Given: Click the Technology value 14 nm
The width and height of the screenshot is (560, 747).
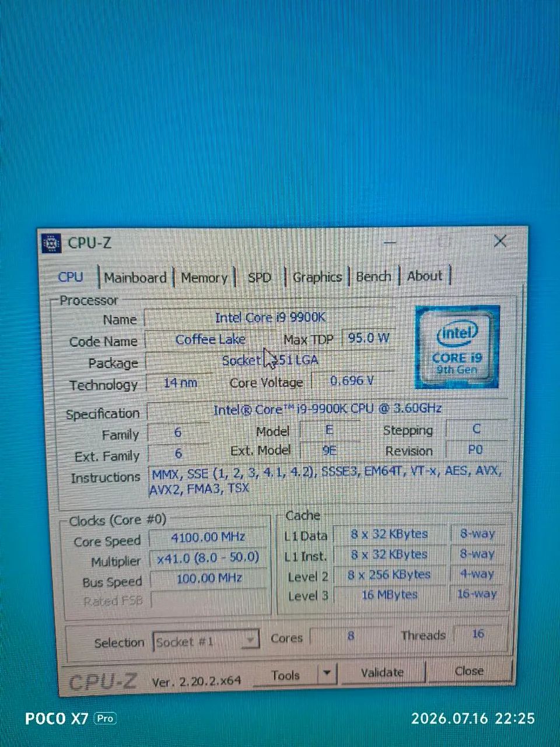Looking at the screenshot, I should click(x=180, y=383).
